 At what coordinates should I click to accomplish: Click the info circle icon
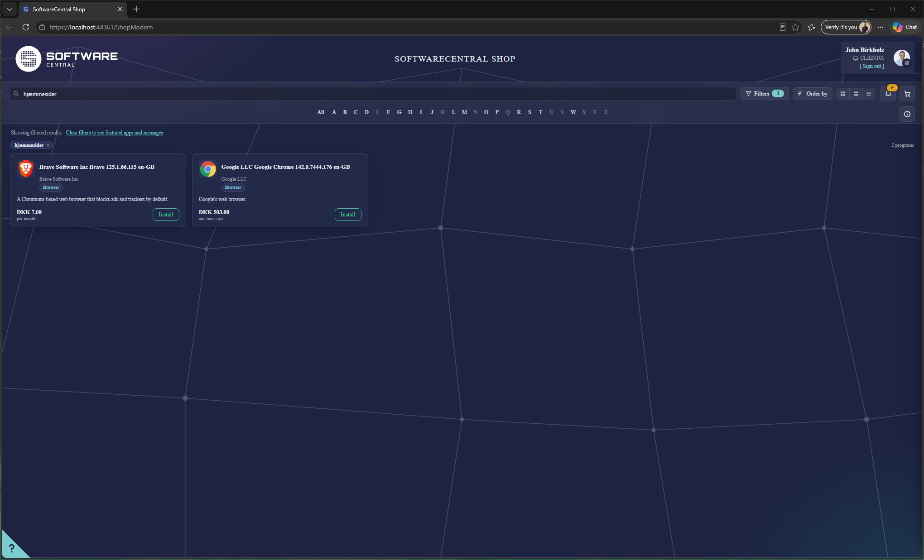pyautogui.click(x=907, y=114)
